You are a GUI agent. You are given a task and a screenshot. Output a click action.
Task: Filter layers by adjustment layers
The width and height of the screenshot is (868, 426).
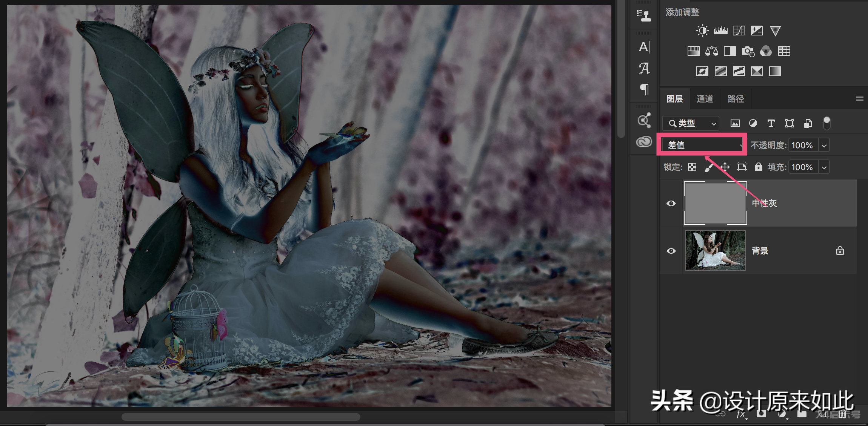pyautogui.click(x=753, y=123)
